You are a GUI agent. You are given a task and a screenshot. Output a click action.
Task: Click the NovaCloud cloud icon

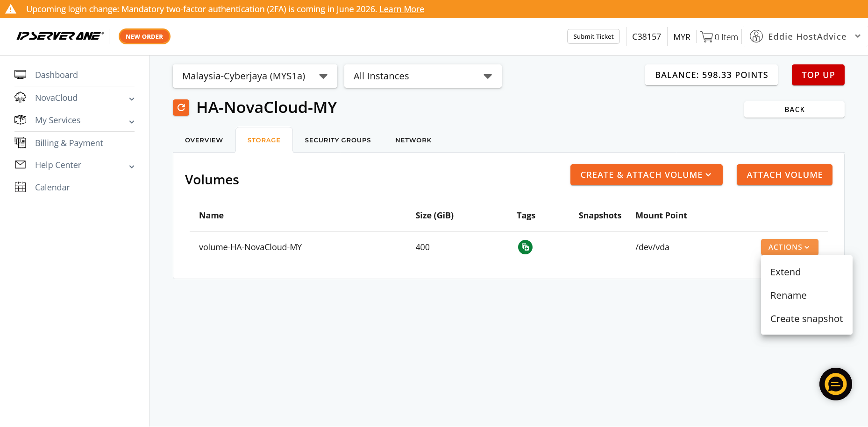click(x=20, y=98)
